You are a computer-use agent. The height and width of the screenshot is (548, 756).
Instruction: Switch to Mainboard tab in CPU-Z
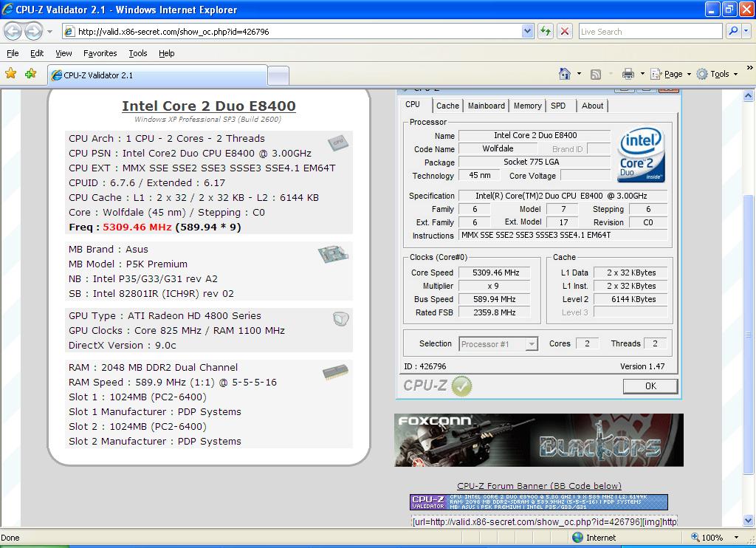486,106
